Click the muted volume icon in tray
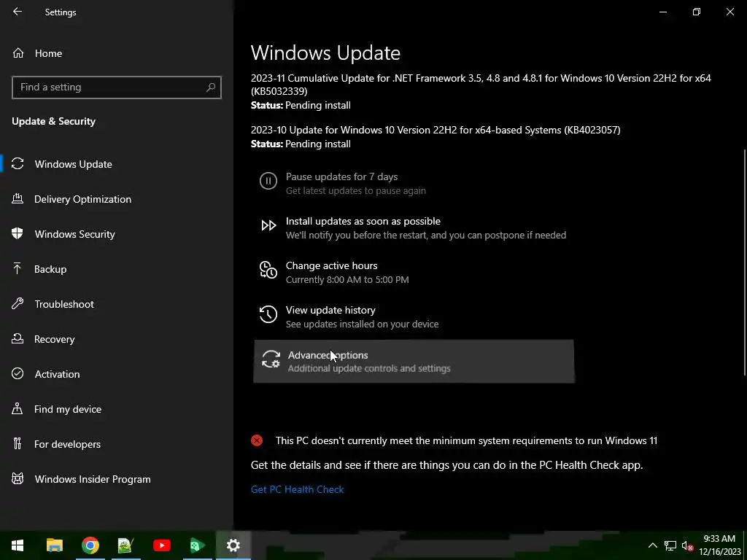This screenshot has height=560, width=747. (687, 546)
